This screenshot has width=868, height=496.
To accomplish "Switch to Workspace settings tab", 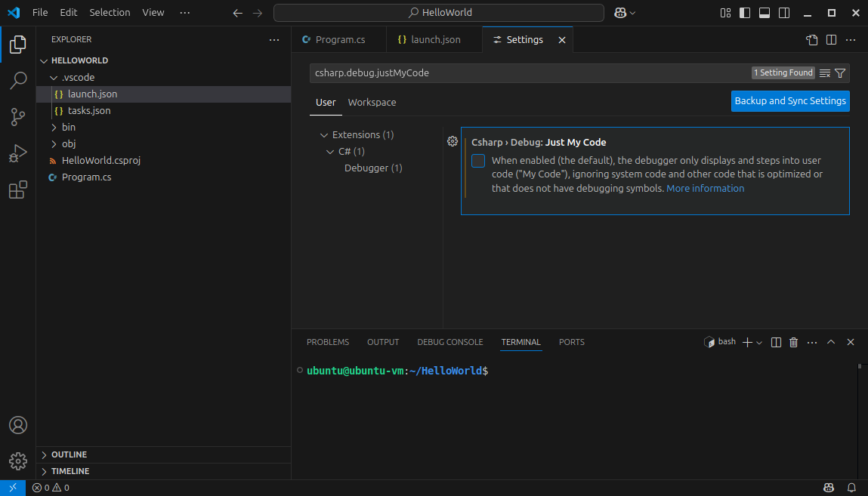I will [372, 103].
